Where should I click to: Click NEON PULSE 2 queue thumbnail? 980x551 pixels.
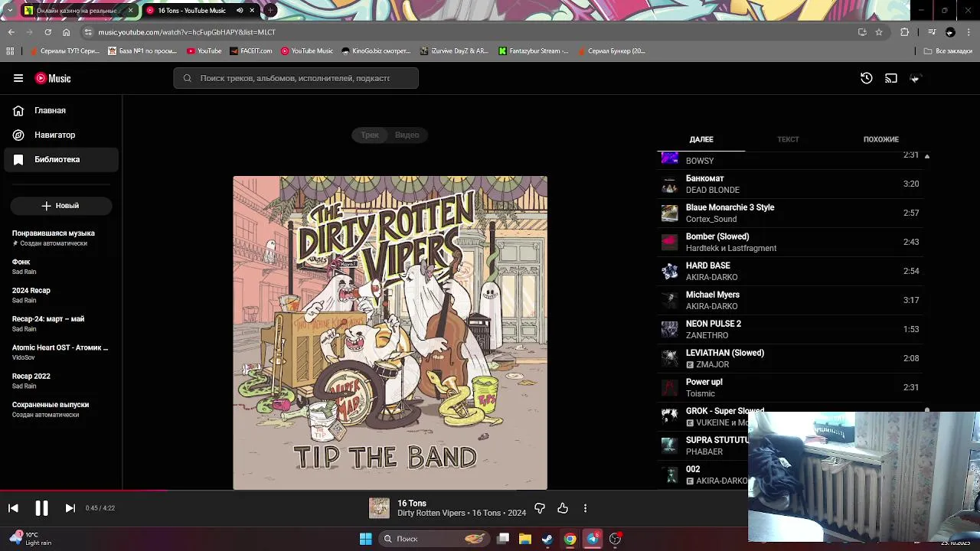(670, 329)
